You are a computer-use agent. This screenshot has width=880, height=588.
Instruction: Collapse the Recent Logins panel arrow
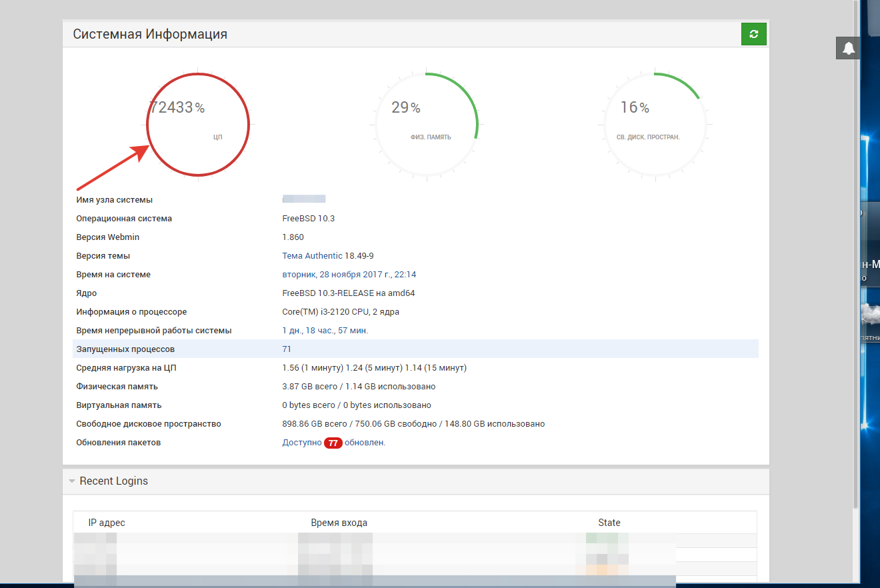click(71, 481)
